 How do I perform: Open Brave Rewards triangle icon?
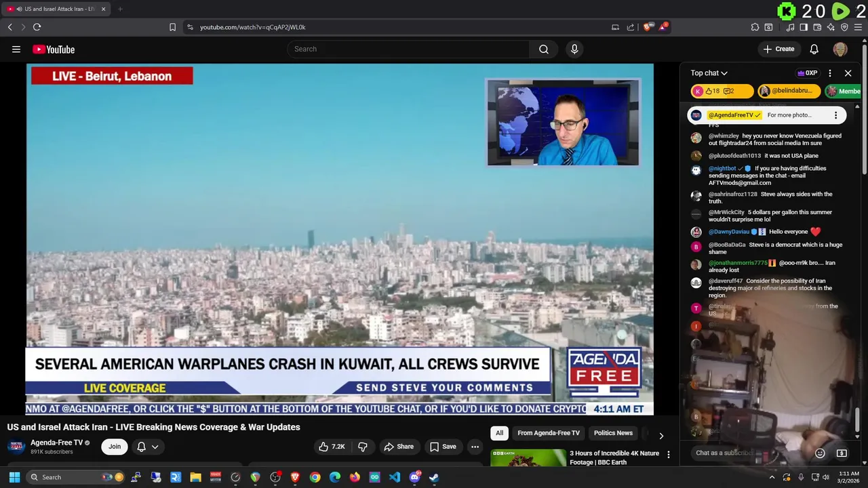663,27
